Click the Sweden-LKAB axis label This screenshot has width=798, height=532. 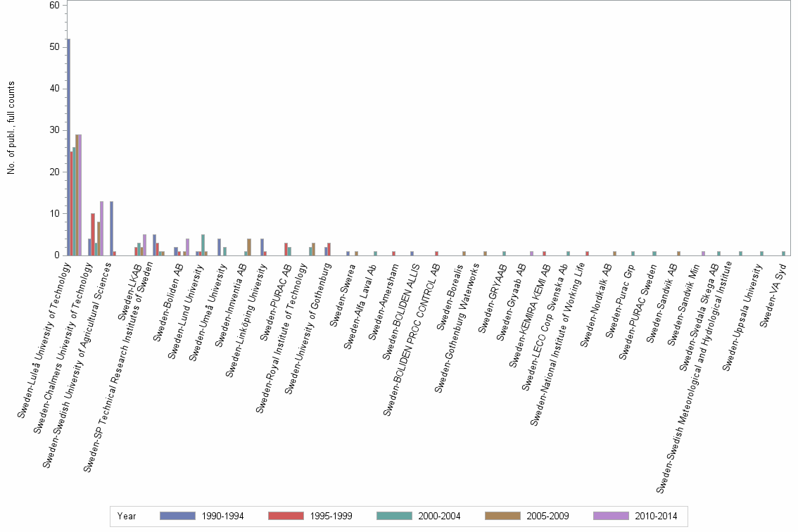(131, 291)
